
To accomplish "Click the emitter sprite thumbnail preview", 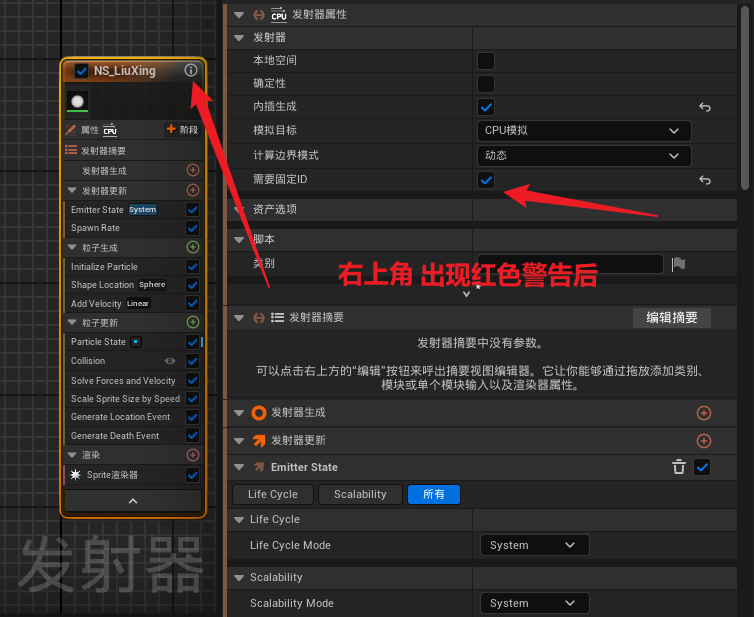I will click(x=77, y=101).
